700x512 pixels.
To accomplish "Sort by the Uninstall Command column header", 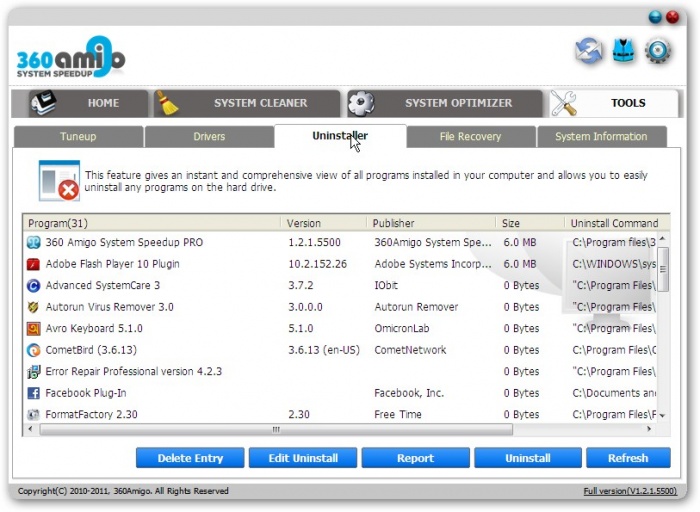I will pyautogui.click(x=617, y=223).
